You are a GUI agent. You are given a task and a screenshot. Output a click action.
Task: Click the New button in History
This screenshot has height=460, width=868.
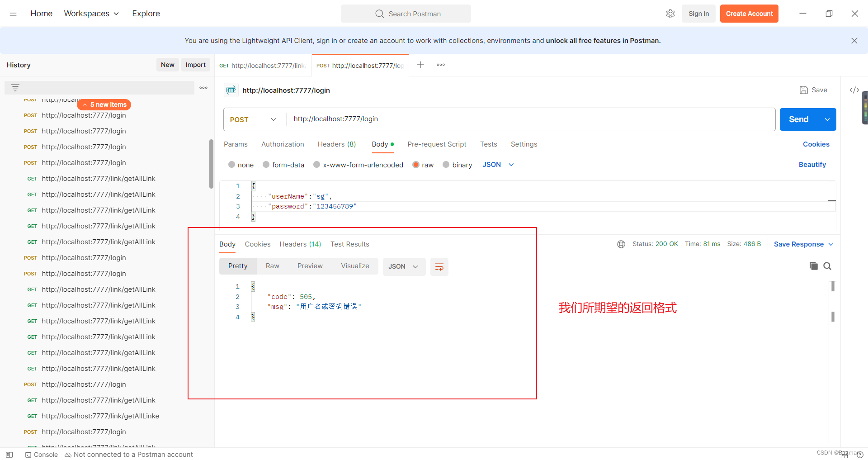(x=168, y=65)
